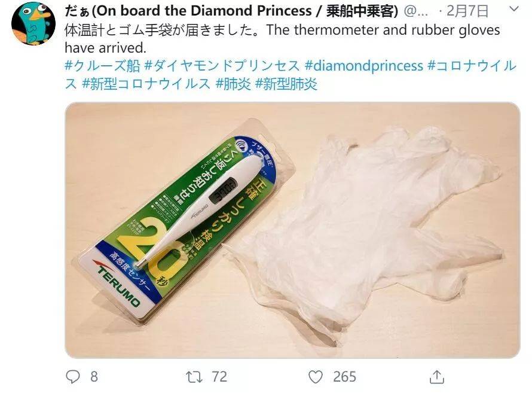Click the 265 likes count
The image size is (532, 393).
pos(344,377)
